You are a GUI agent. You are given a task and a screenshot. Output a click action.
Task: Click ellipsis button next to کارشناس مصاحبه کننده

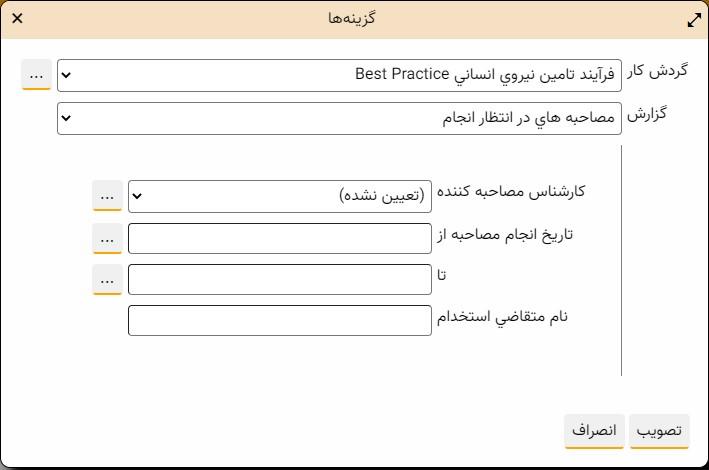click(108, 196)
